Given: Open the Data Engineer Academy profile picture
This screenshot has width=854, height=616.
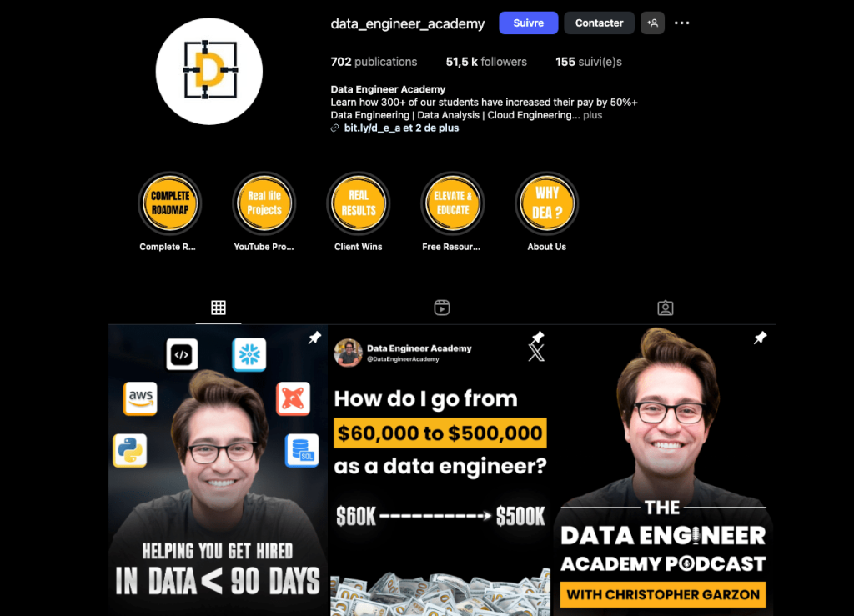Looking at the screenshot, I should (209, 72).
